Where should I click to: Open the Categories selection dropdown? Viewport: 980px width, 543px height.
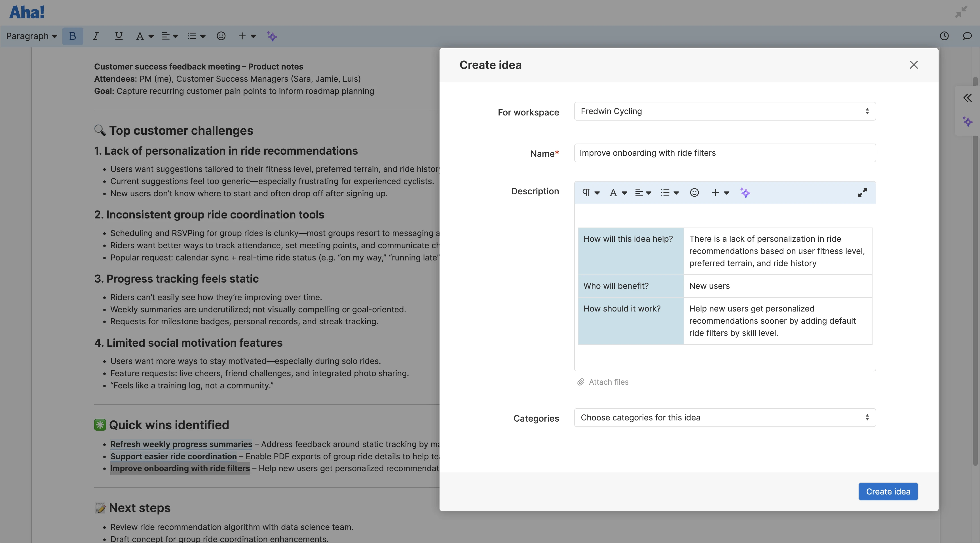(x=724, y=417)
